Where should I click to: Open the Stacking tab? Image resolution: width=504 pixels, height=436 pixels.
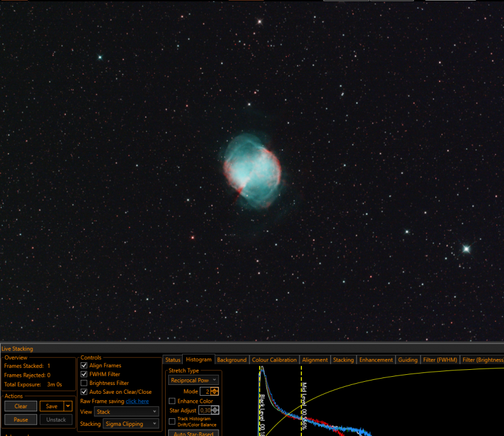click(343, 360)
